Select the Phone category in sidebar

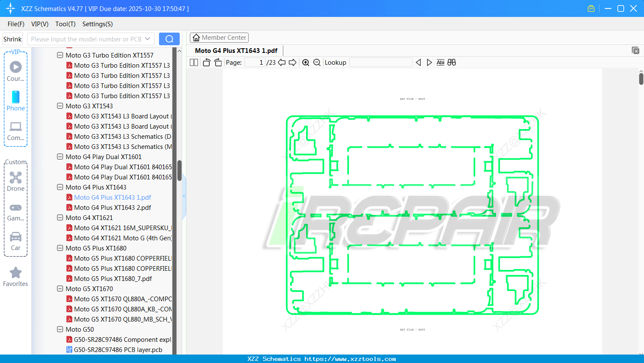coord(16,102)
